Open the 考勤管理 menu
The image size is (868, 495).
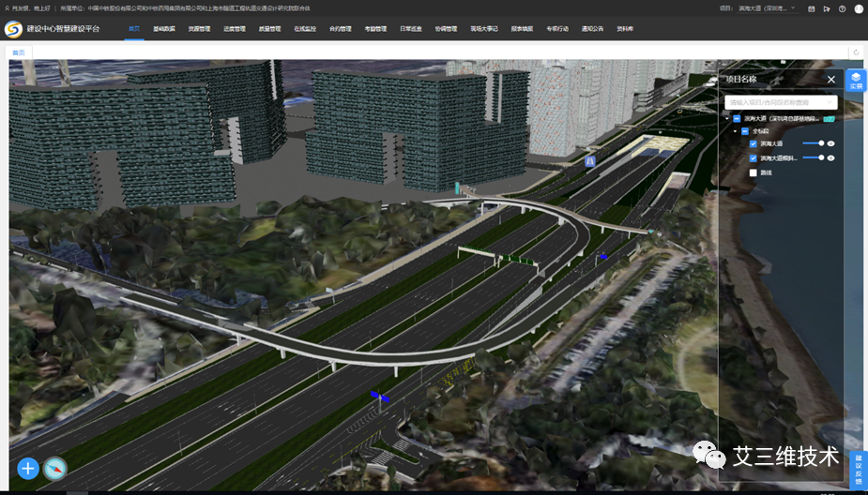(375, 29)
